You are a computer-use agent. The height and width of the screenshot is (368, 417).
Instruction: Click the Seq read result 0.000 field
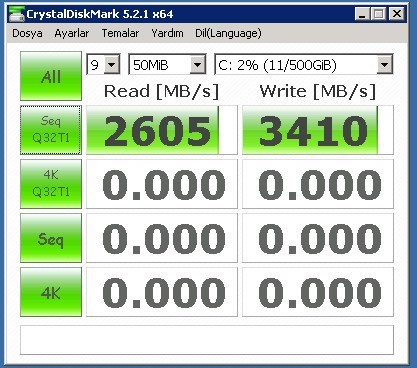pos(162,238)
